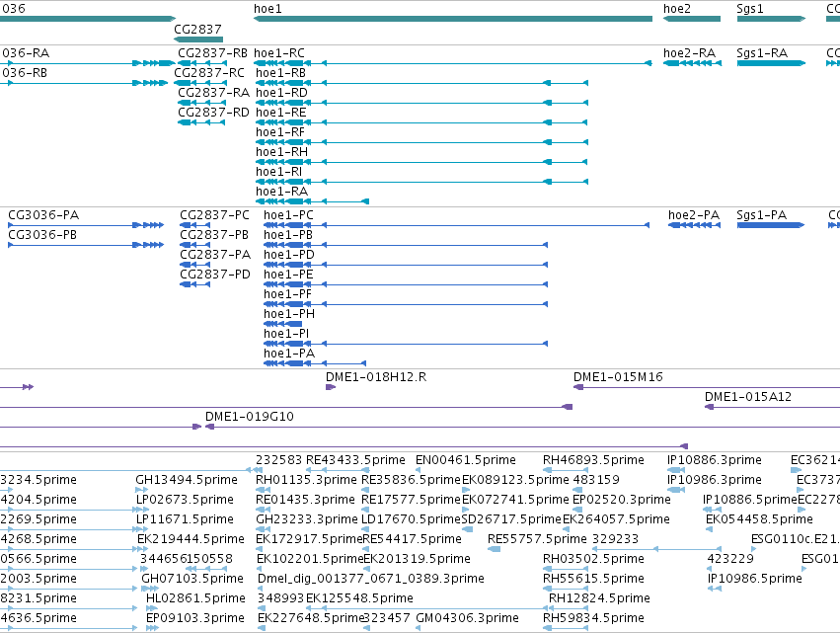
Task: Select the hoe1 gene bar
Action: tap(453, 19)
